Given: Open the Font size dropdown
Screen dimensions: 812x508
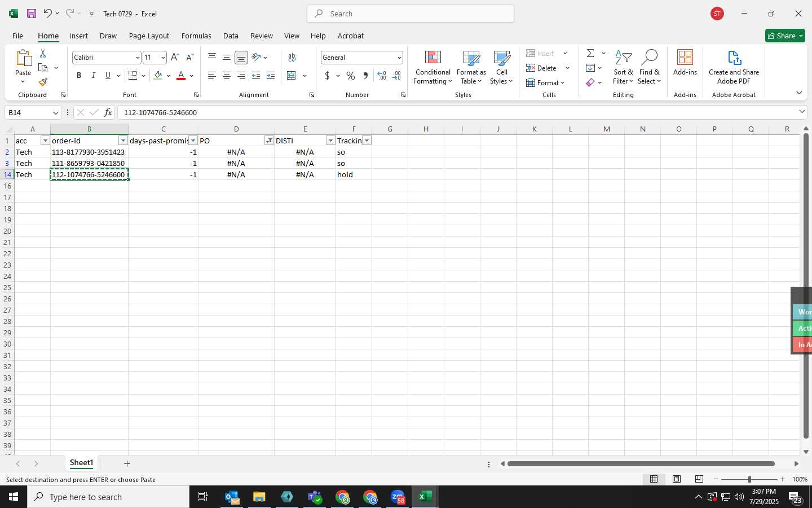Looking at the screenshot, I should tap(163, 58).
